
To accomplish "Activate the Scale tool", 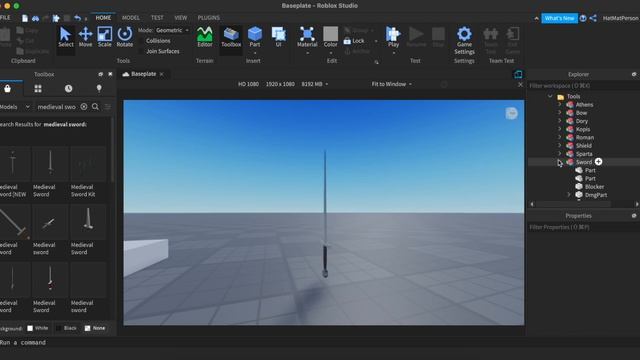I will pos(104,37).
